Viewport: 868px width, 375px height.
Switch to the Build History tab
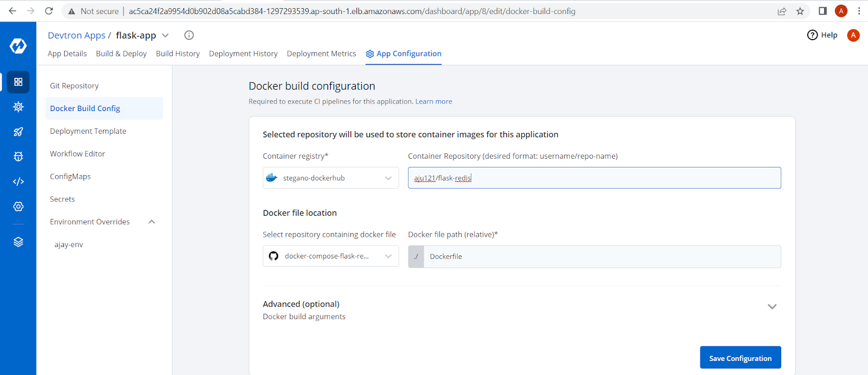[x=177, y=54]
